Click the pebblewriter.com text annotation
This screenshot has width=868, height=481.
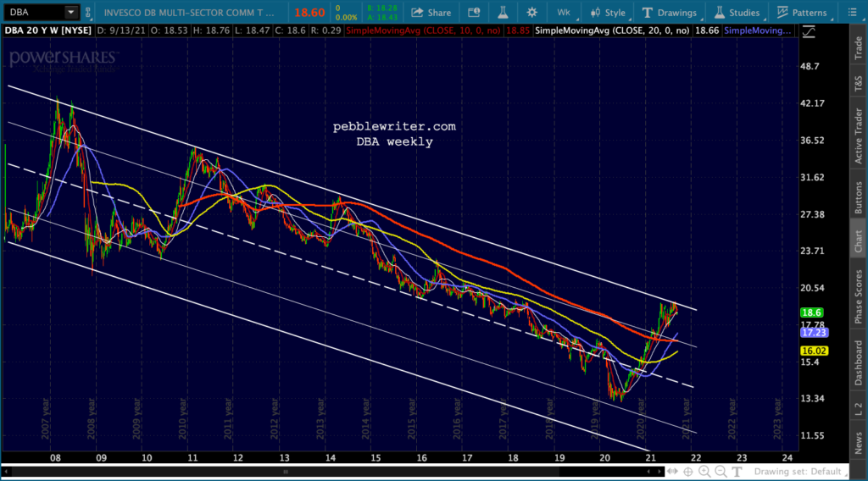pyautogui.click(x=394, y=127)
